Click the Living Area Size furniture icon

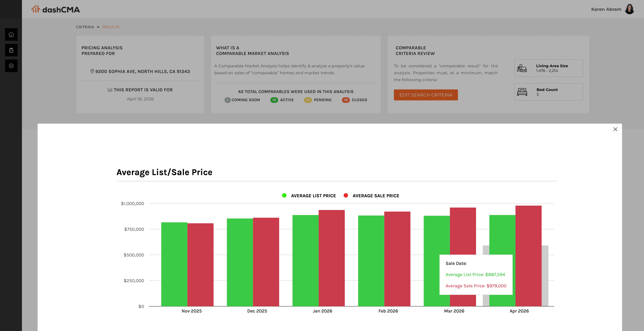coord(522,68)
